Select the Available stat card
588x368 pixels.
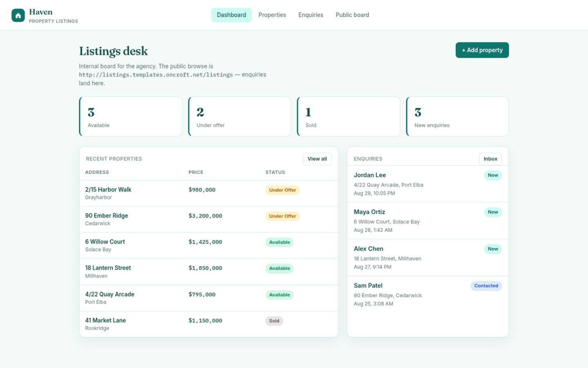(x=131, y=117)
